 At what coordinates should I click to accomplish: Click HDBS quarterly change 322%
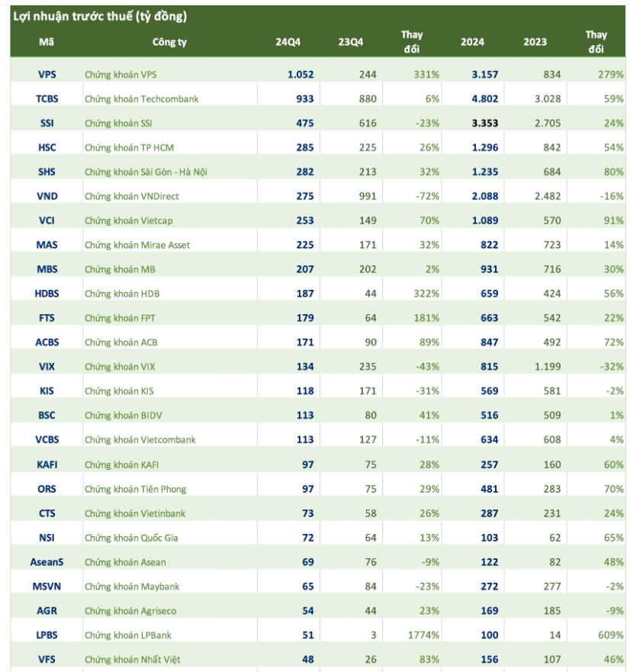click(x=426, y=294)
